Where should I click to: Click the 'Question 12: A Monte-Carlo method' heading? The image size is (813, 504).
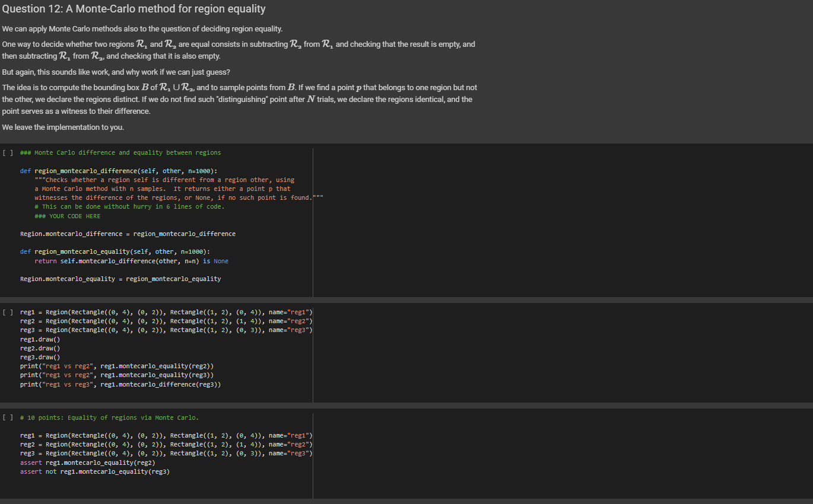tap(134, 9)
